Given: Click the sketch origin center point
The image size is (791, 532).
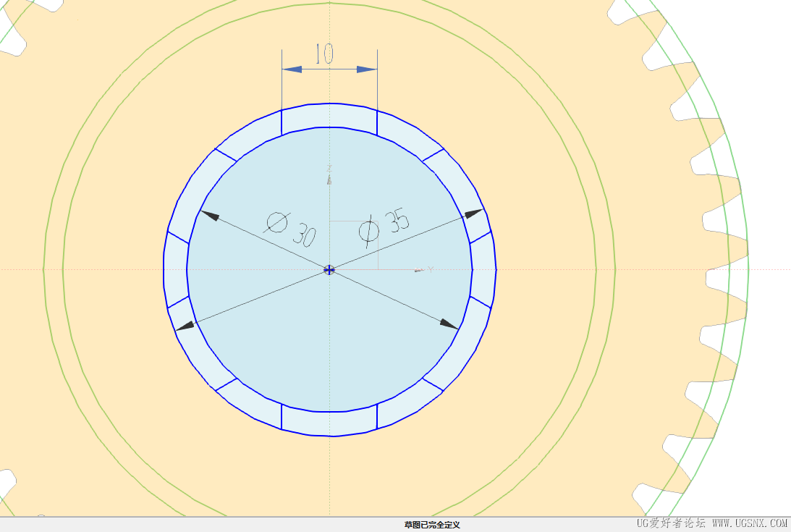Looking at the screenshot, I should (x=329, y=269).
